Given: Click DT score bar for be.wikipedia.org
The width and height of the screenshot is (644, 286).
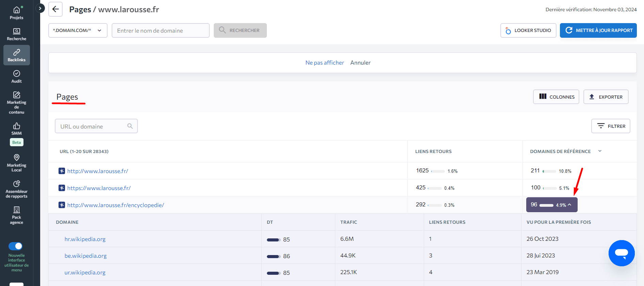Looking at the screenshot, I should (x=274, y=256).
